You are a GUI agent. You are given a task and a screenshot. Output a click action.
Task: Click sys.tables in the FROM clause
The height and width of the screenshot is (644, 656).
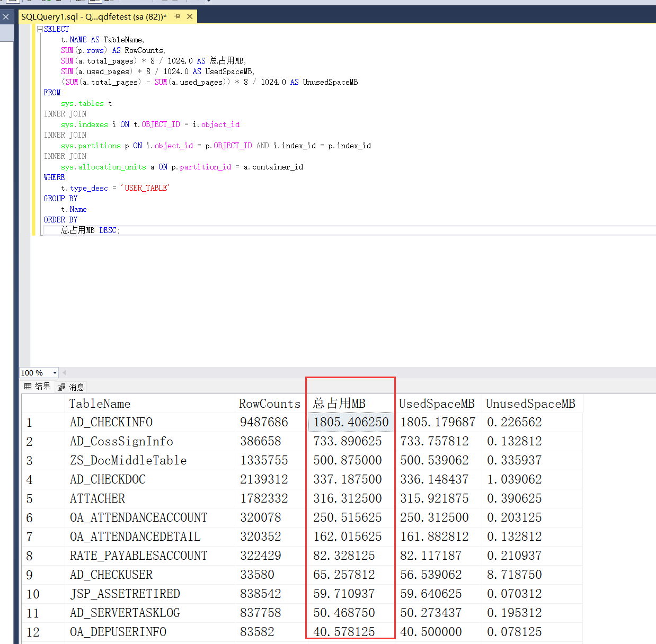coord(82,103)
